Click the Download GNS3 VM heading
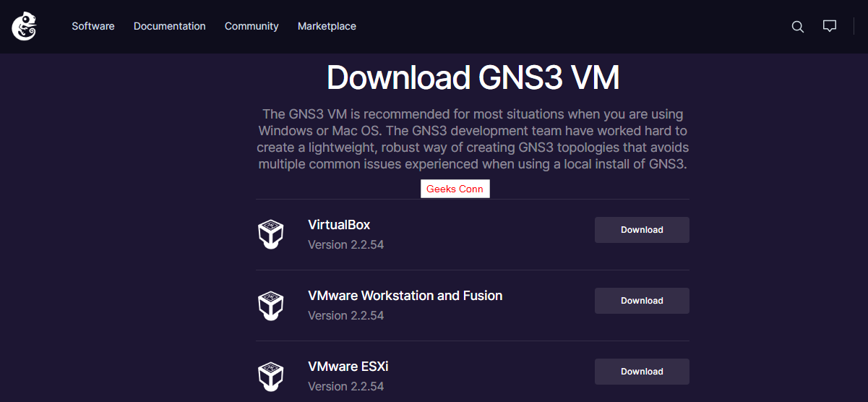 (473, 77)
